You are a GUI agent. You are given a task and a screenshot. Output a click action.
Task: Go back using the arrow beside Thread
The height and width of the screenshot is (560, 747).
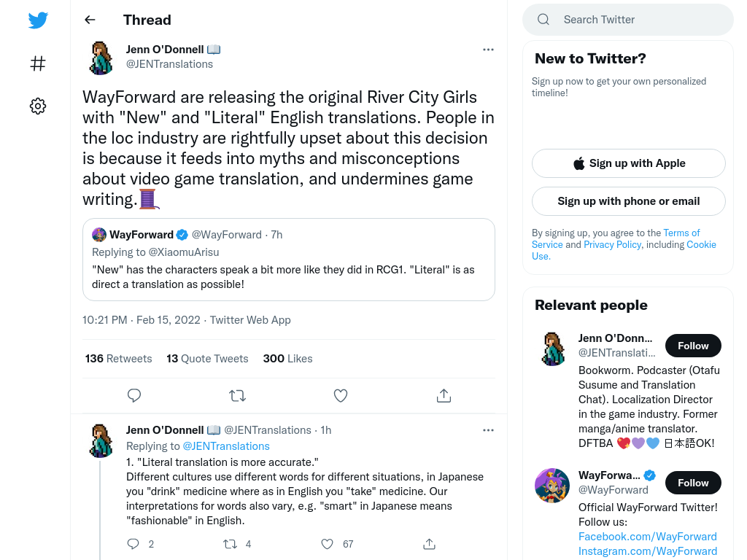pos(90,20)
